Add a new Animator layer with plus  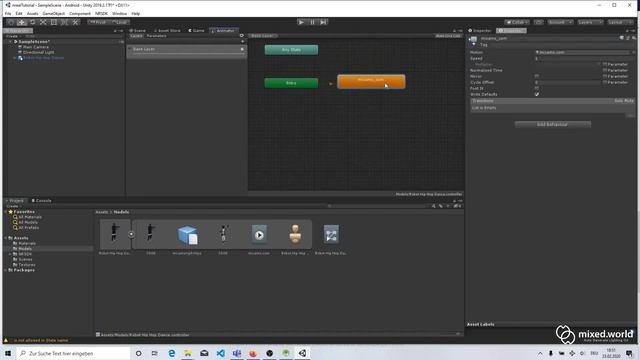242,41
